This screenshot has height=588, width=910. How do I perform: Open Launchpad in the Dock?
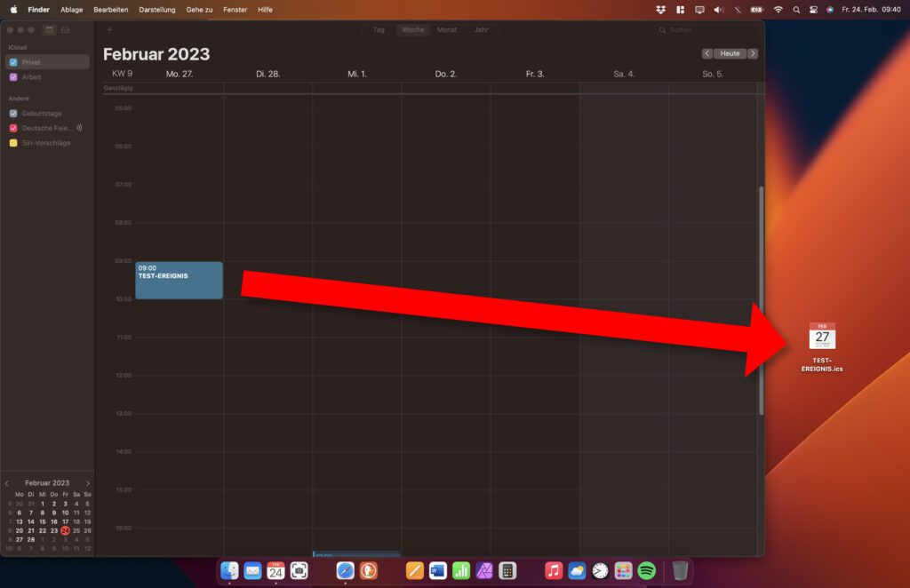[x=623, y=570]
